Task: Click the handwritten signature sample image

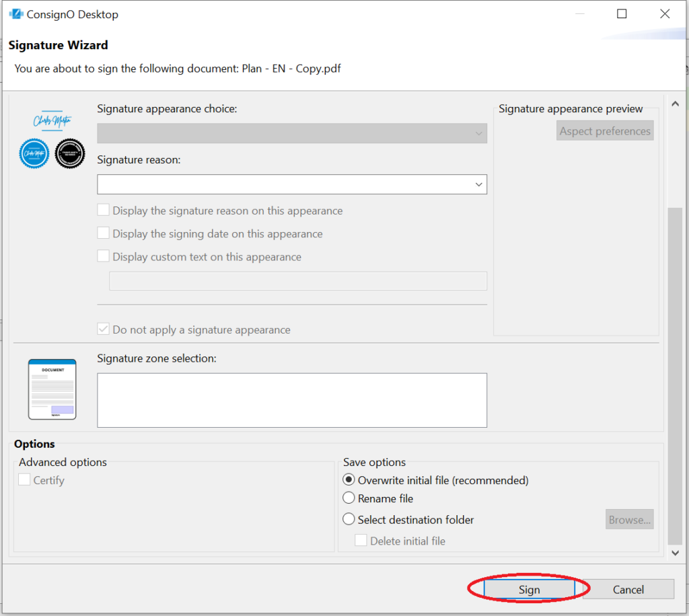Action: coord(51,121)
